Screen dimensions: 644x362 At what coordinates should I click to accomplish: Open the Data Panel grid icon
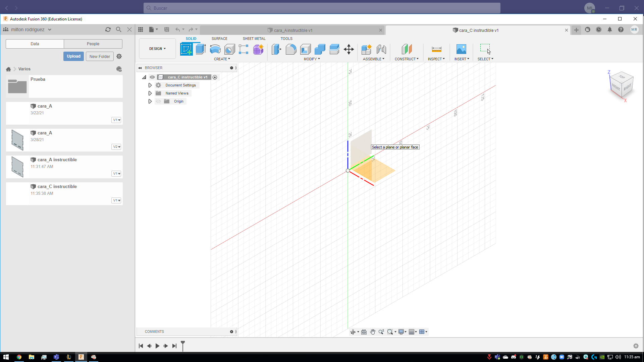point(141,29)
